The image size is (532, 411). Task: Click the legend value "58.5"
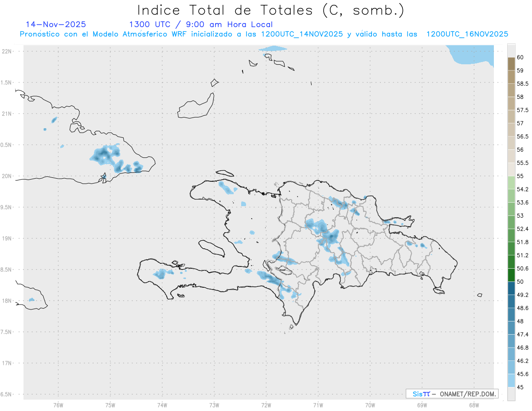pos(523,84)
